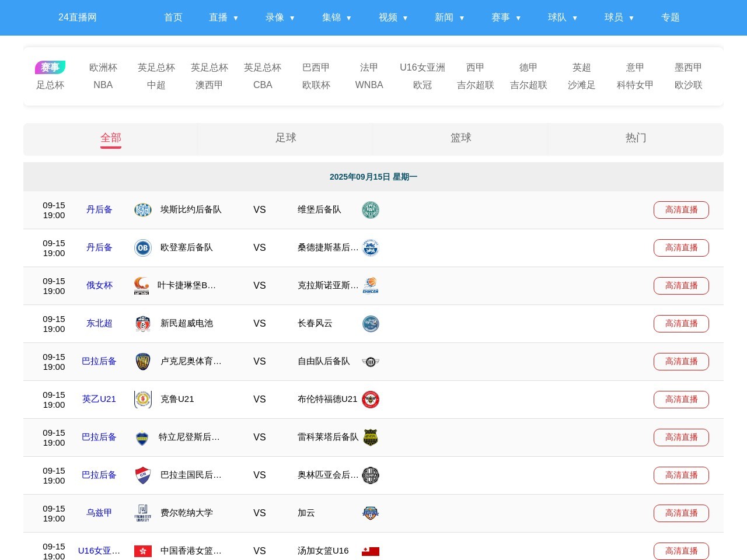Expand the 球队 navigation dropdown
747x560 pixels.
tap(563, 17)
